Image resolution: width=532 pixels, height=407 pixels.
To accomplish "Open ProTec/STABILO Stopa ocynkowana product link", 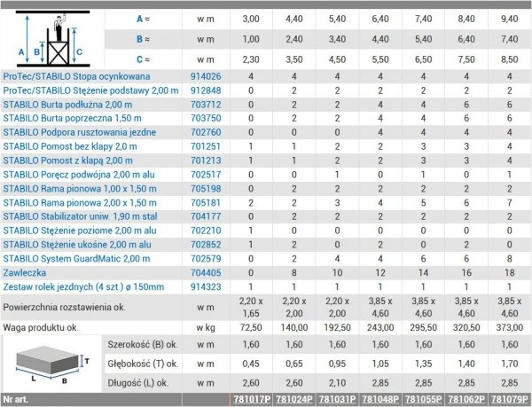I will click(76, 76).
